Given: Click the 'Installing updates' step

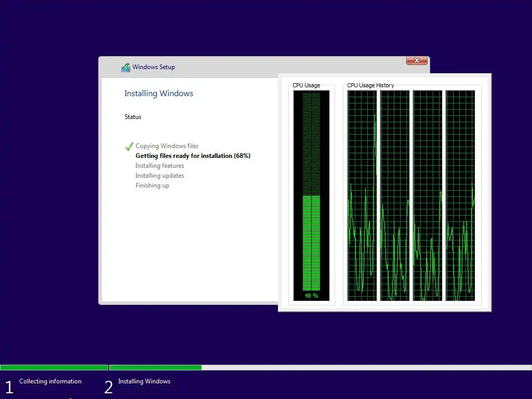Looking at the screenshot, I should pyautogui.click(x=159, y=176).
